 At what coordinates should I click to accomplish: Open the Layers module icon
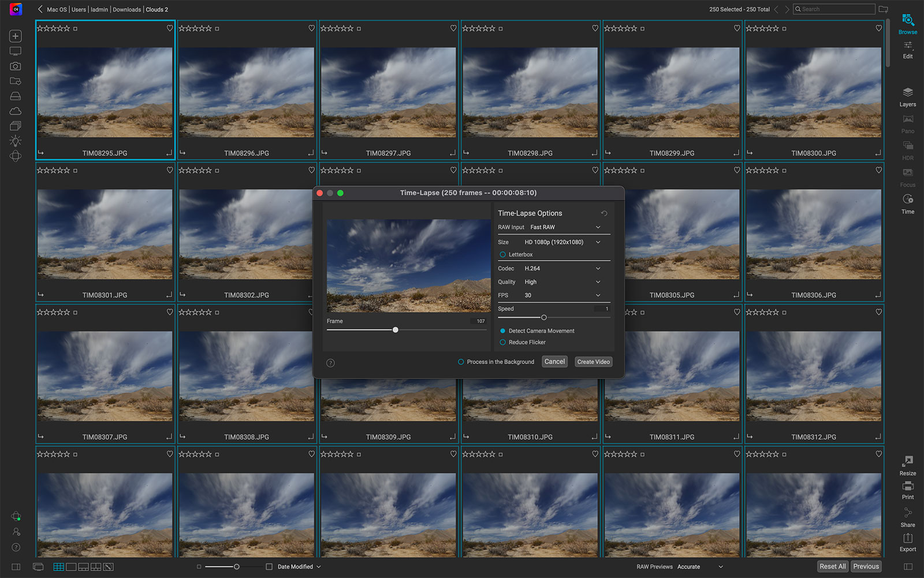907,93
